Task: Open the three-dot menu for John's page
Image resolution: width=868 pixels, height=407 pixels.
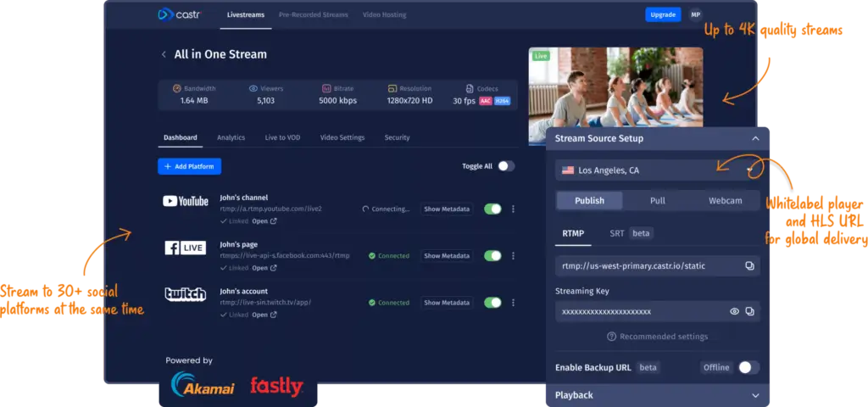Action: [x=513, y=256]
